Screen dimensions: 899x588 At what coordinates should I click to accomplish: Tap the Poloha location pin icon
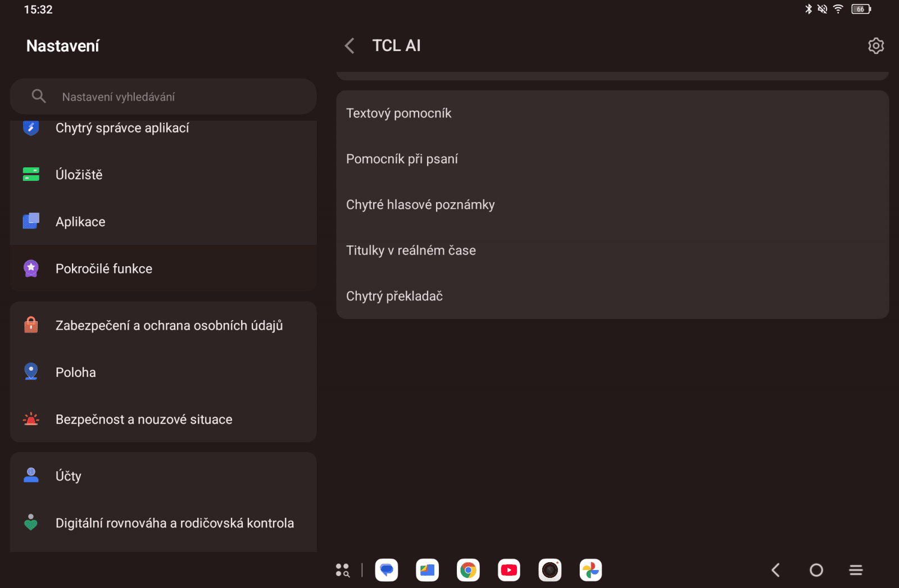(31, 371)
